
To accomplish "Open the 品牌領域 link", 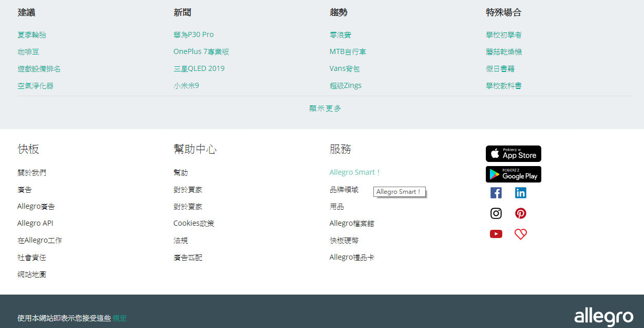I will pyautogui.click(x=344, y=190).
